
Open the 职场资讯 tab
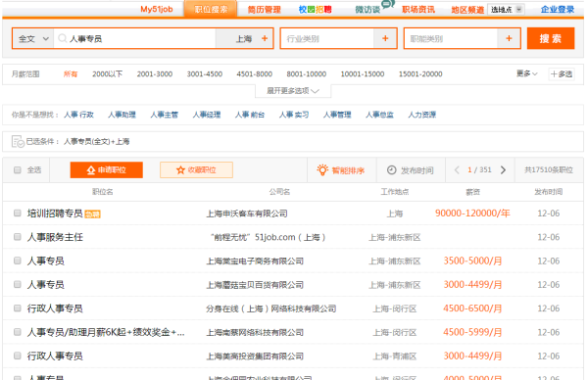click(418, 10)
